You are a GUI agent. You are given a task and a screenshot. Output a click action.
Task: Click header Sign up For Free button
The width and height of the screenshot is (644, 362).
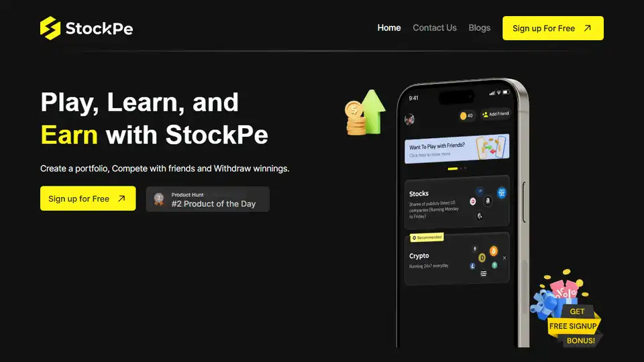(553, 28)
